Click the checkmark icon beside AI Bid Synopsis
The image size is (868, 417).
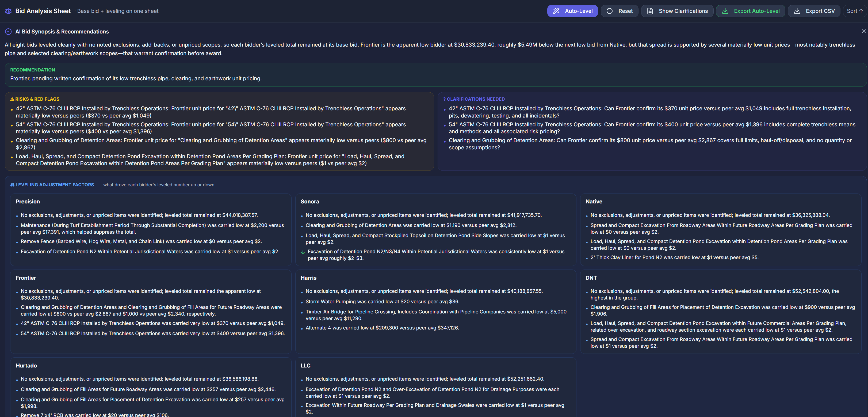(8, 32)
